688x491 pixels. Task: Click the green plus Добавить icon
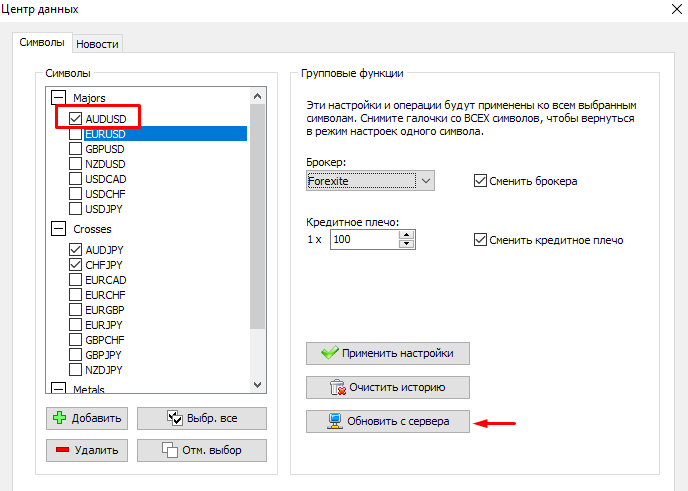pos(60,418)
